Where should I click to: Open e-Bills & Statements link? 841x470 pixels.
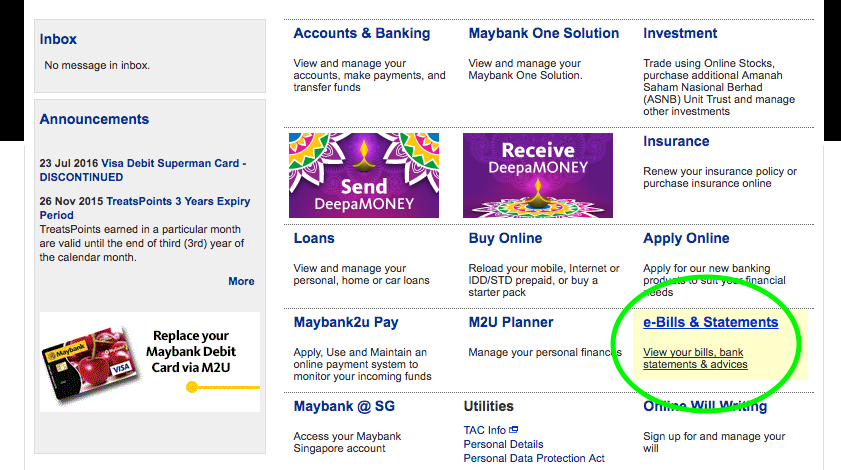point(710,322)
